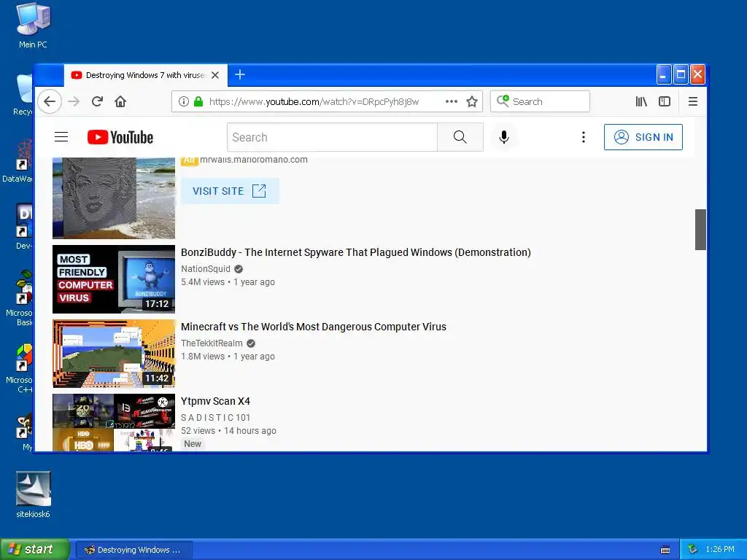Click the Minecraft virus video thumbnail
The height and width of the screenshot is (560, 747).
[114, 354]
